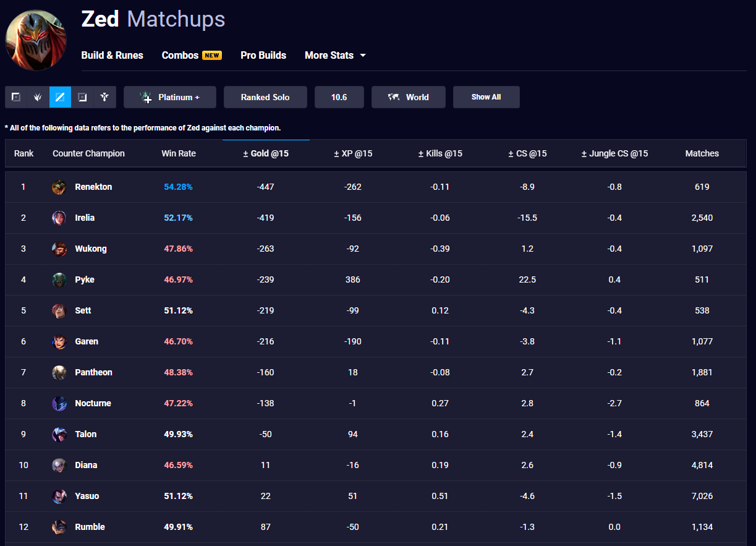Open the Ranked Solo queue dropdown
The image size is (756, 546).
[265, 97]
